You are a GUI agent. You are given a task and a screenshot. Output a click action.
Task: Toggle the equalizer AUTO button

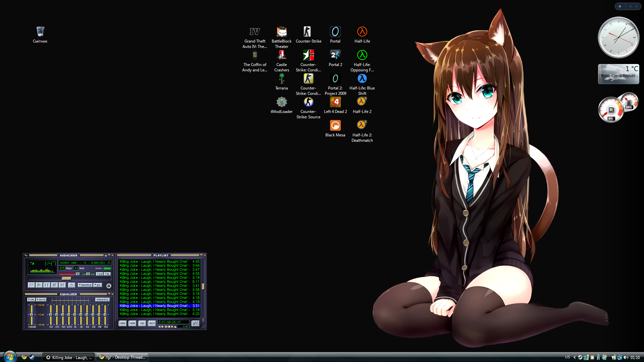pyautogui.click(x=41, y=299)
